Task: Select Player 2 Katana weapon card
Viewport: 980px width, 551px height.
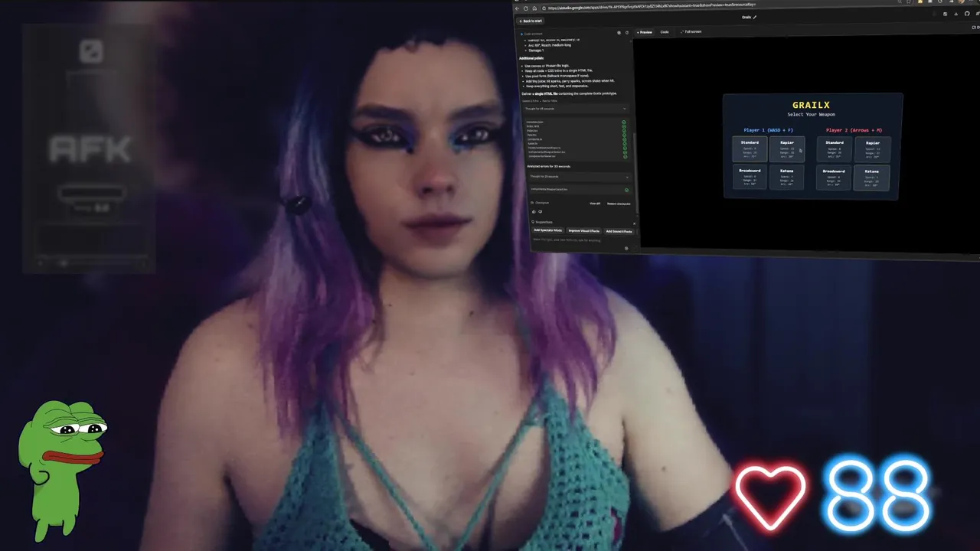Action: coord(872,178)
